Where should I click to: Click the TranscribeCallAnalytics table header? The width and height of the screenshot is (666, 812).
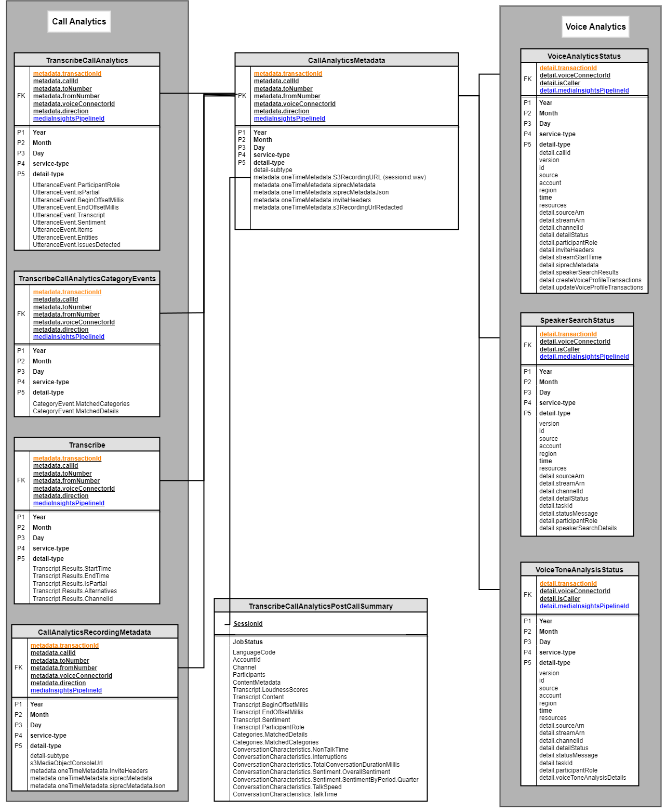pos(87,60)
